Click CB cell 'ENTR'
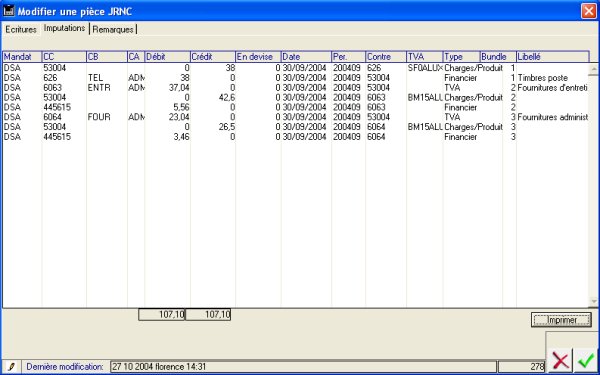This screenshot has width=600, height=375. click(x=99, y=88)
